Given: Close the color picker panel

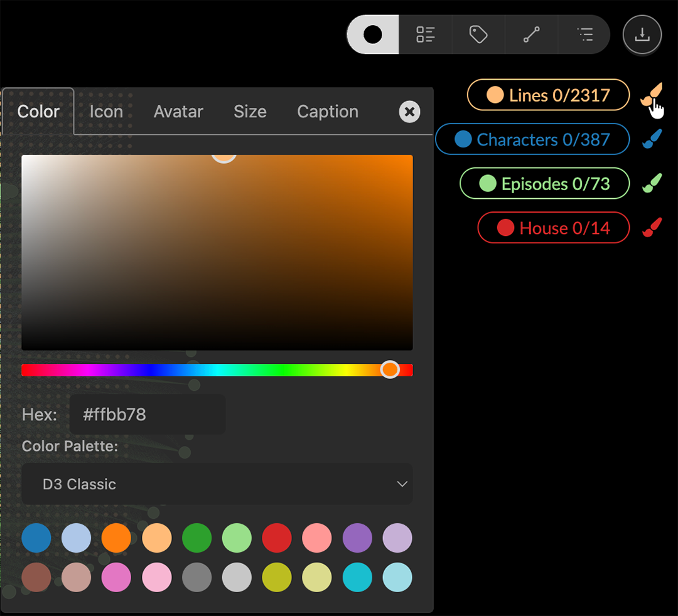Looking at the screenshot, I should coord(409,112).
